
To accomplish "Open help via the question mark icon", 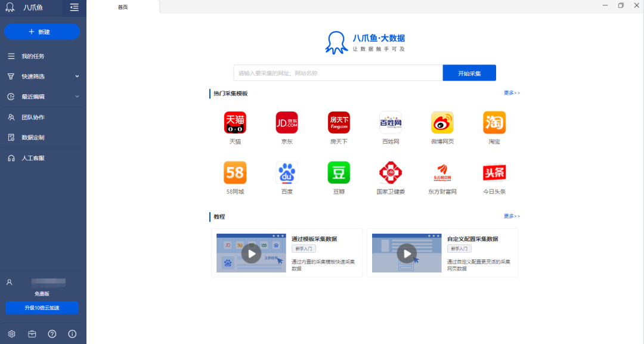I will (52, 334).
